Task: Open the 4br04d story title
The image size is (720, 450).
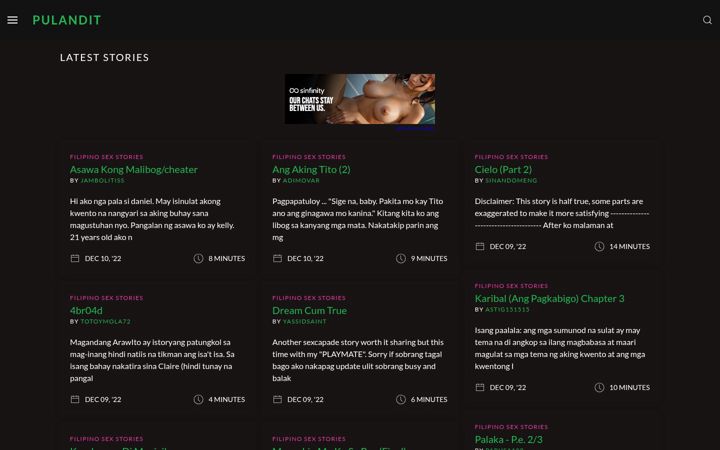Action: pyautogui.click(x=86, y=310)
